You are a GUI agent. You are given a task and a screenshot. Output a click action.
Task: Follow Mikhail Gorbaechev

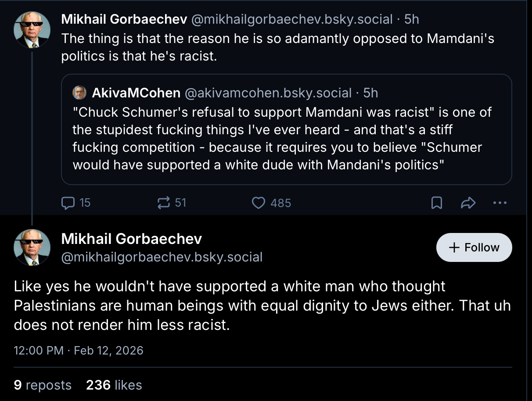(x=474, y=247)
